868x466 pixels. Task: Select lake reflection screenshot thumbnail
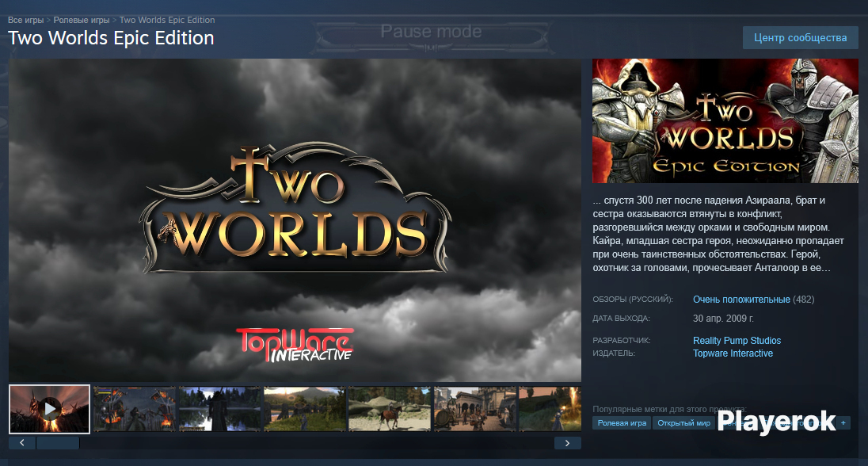(x=219, y=409)
